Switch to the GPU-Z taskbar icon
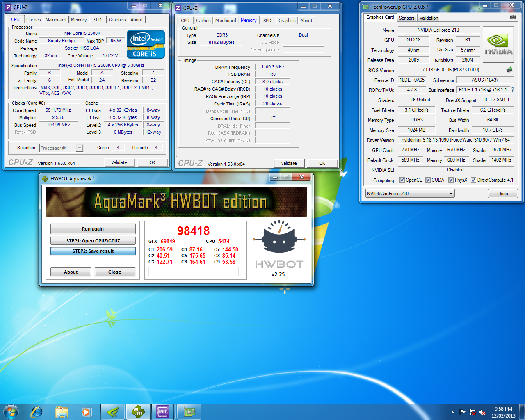Screen dimensions: 525x420 click(x=189, y=412)
